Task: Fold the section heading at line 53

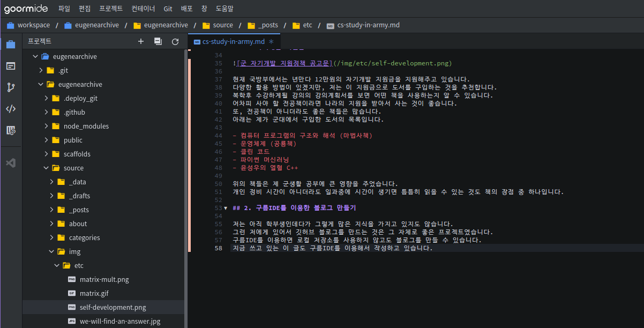Action: pos(225,208)
